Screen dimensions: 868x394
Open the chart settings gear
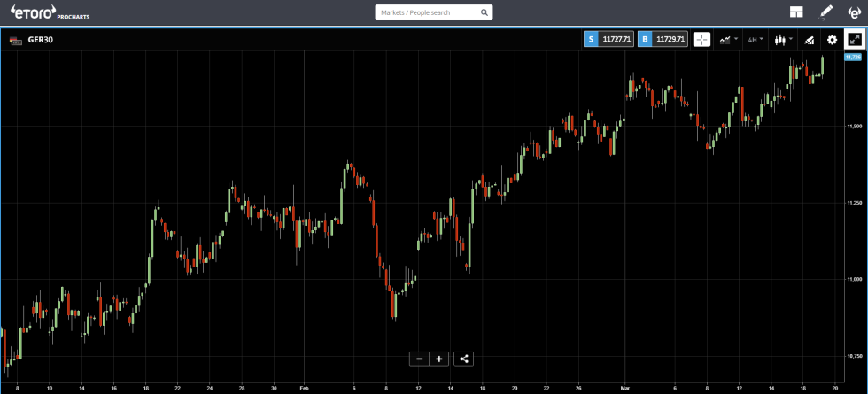click(x=832, y=39)
